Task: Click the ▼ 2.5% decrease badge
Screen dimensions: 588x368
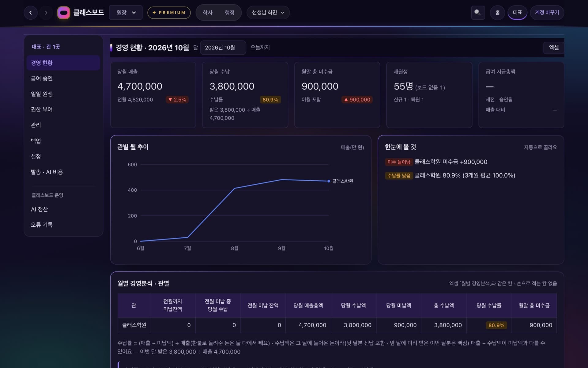Action: tap(177, 100)
